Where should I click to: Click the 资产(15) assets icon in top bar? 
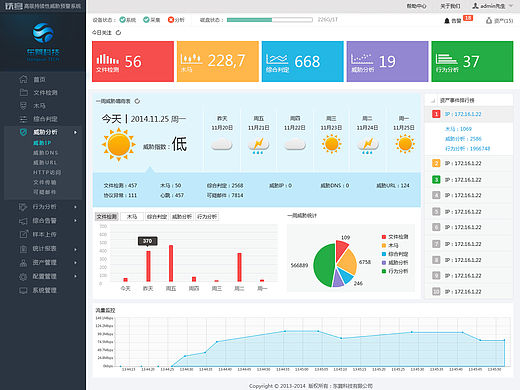click(489, 21)
